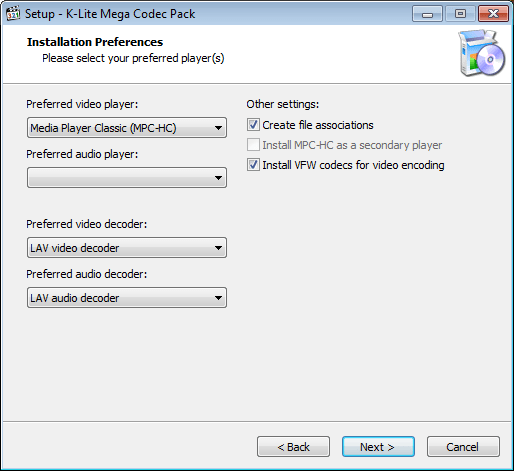
Task: Open the empty Preferred audio player dropdown
Action: (x=127, y=178)
